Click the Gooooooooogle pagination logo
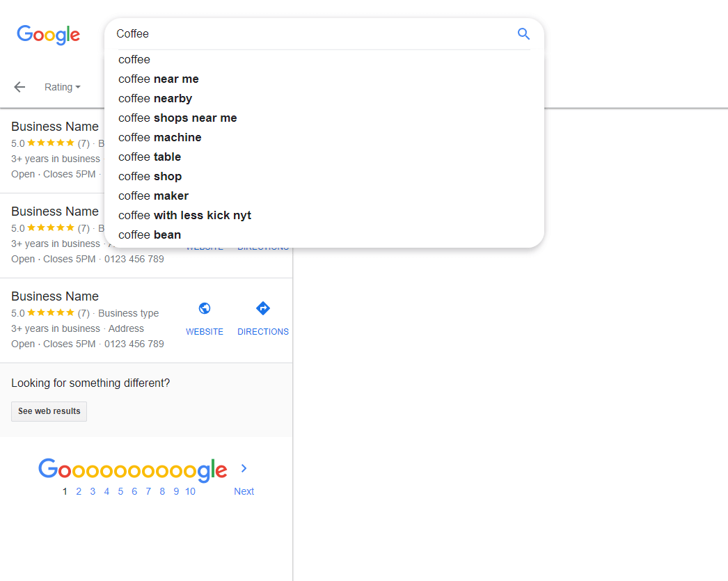 (133, 469)
